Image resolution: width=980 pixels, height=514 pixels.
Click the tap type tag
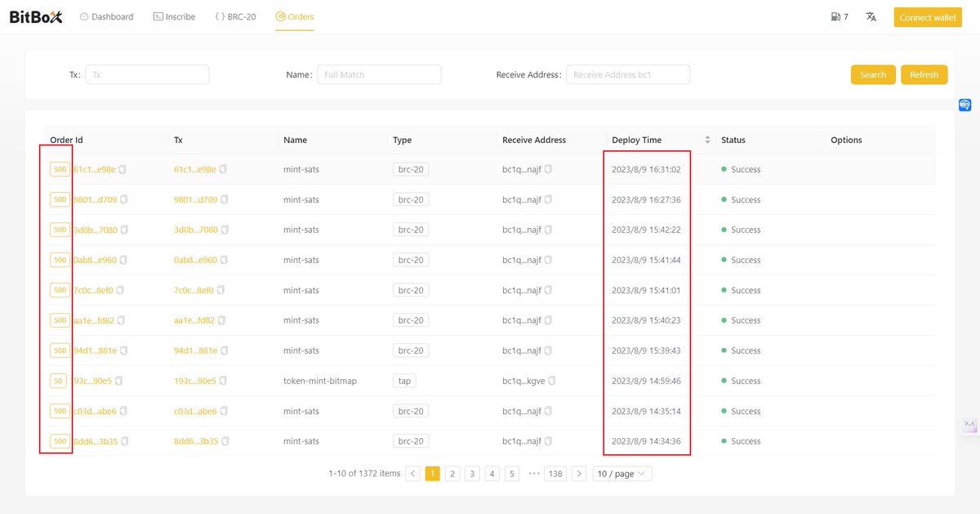pyautogui.click(x=403, y=381)
